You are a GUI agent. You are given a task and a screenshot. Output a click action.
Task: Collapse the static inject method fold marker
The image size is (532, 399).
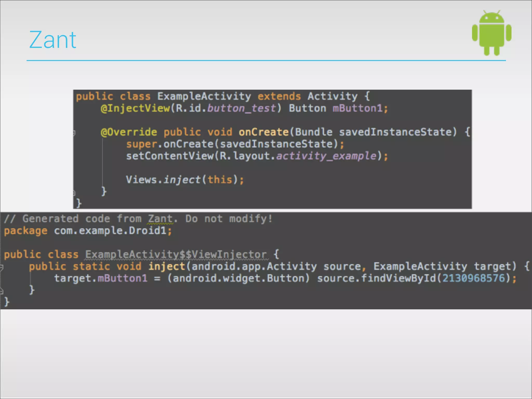point(2,267)
